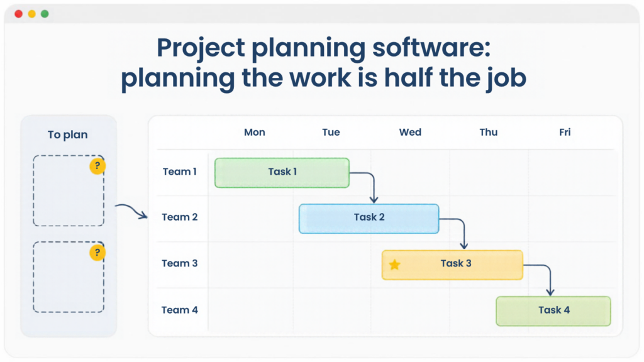Click the question mark badge on lower placeholder
The image size is (644, 362).
pyautogui.click(x=97, y=253)
